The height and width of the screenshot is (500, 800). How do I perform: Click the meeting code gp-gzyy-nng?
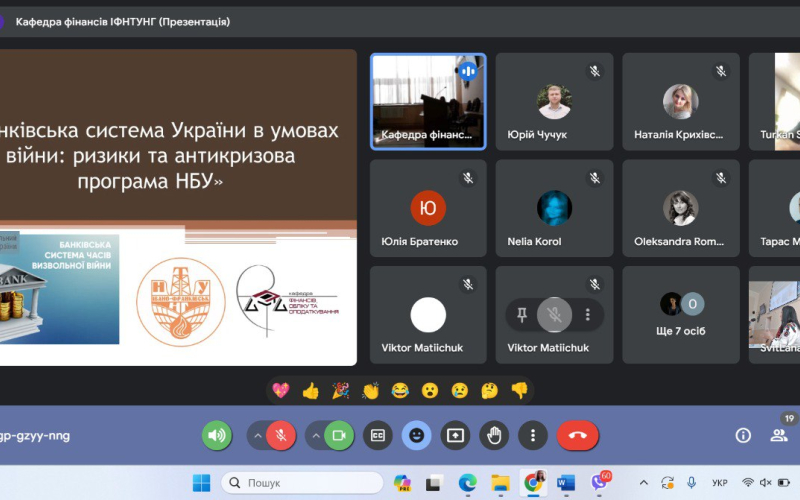(35, 436)
